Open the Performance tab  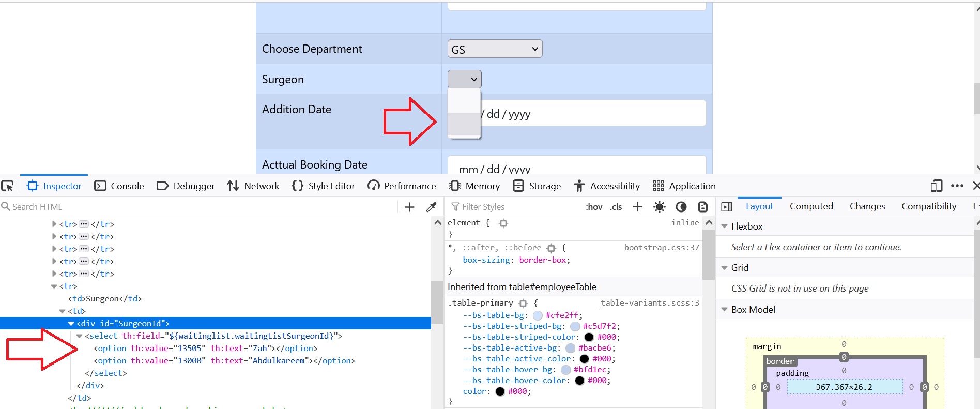402,186
